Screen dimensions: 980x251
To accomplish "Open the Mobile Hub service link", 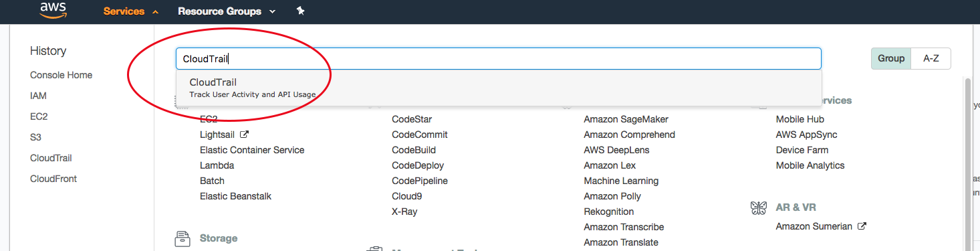I will point(800,119).
